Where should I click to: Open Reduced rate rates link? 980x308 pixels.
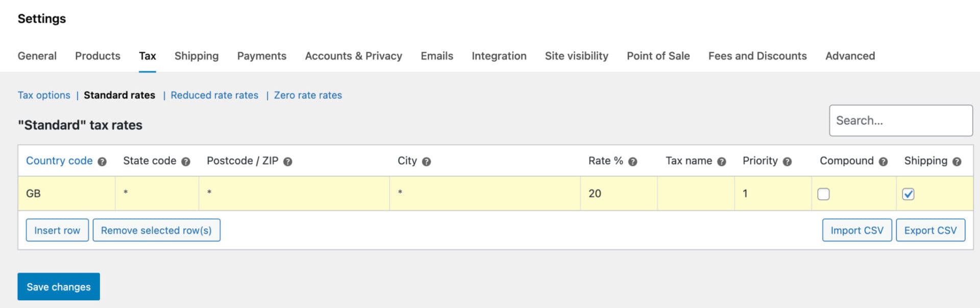(214, 95)
